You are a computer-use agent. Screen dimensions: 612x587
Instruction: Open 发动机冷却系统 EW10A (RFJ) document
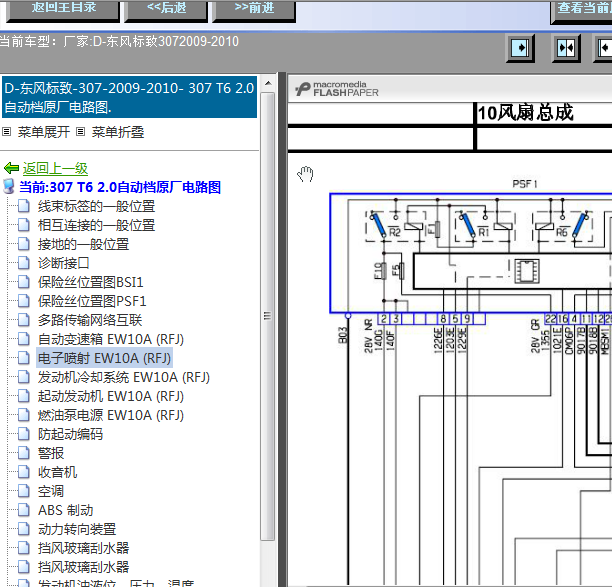124,377
